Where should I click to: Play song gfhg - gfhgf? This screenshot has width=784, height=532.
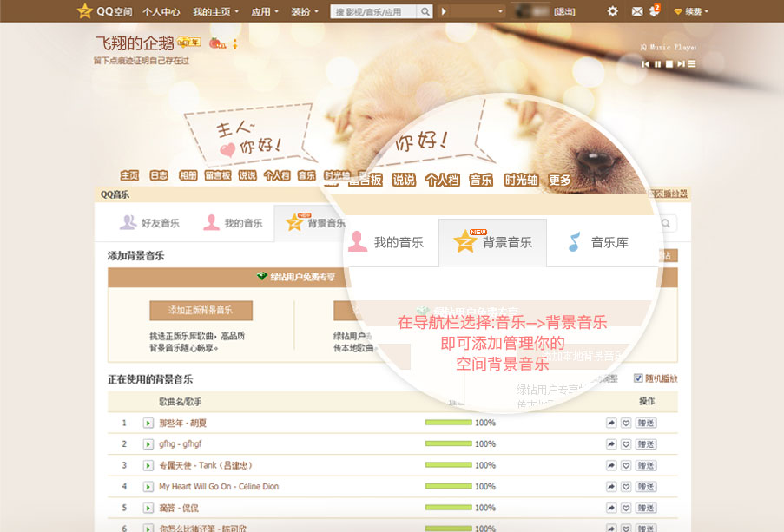148,444
